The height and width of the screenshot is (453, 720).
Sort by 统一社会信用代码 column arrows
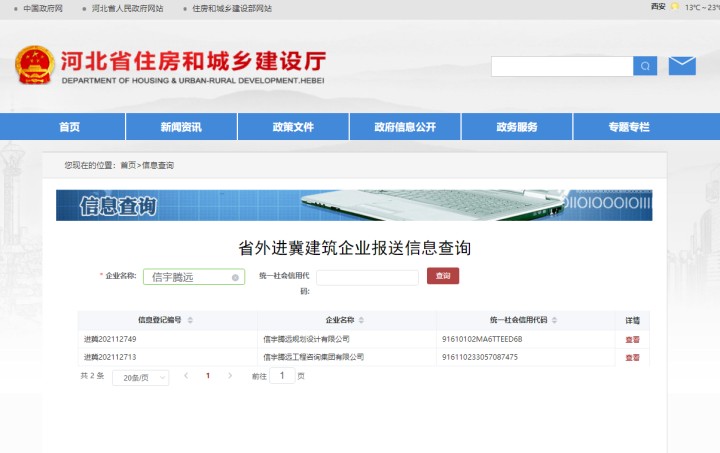point(554,320)
